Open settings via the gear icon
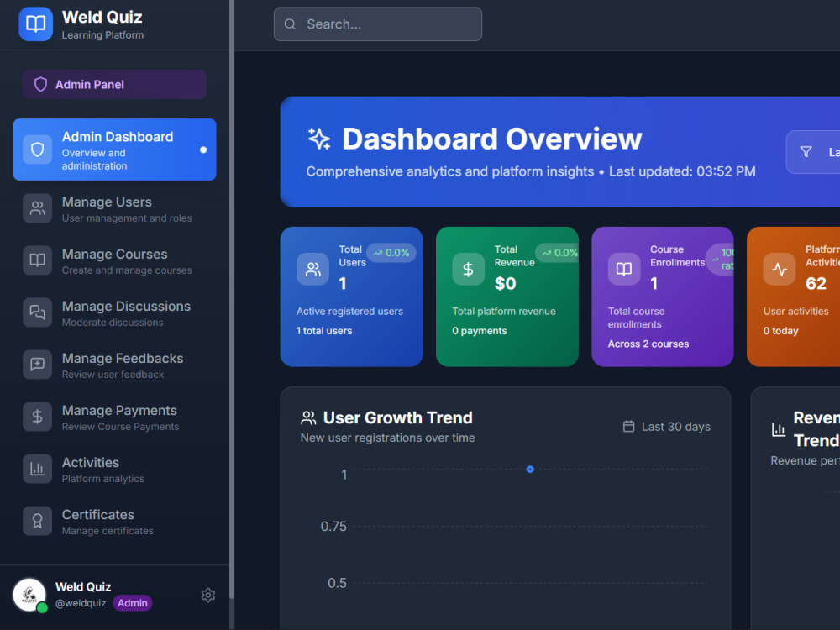The width and height of the screenshot is (840, 630). (x=208, y=596)
